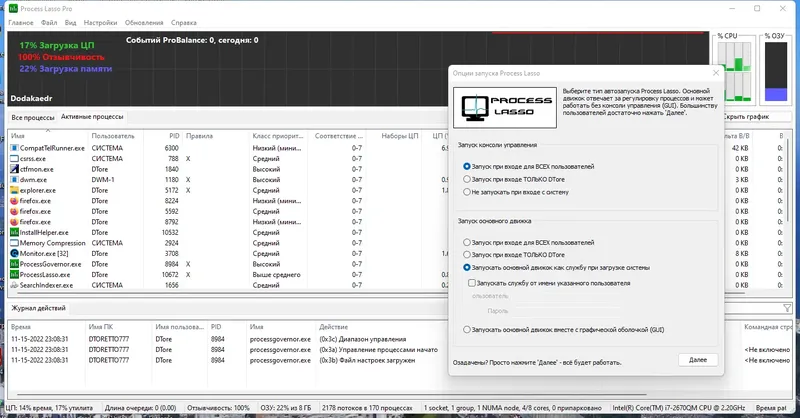This screenshot has width=800, height=418.
Task: Sort process list by Имя column
Action: pos(48,136)
